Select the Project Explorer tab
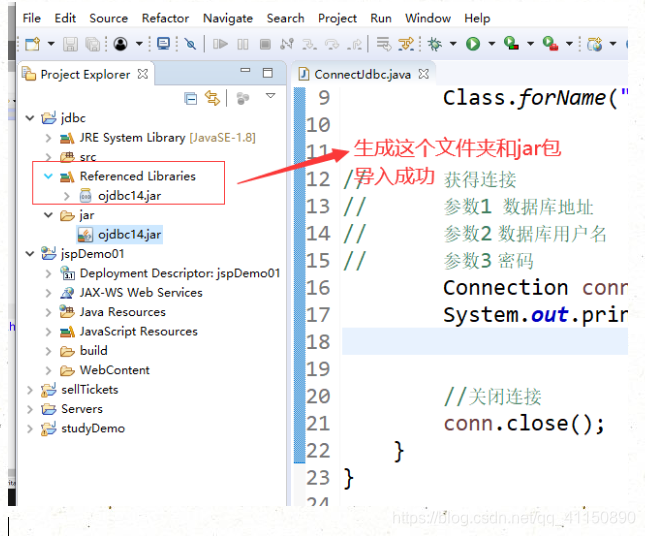Viewport: 645px width, 536px height. [85, 74]
